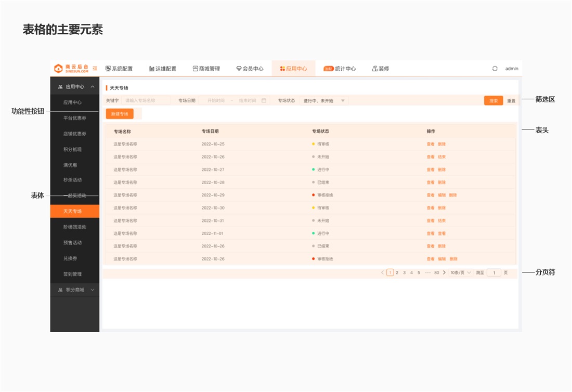Viewport: 572px width, 392px height.
Task: Select 应用中心 submenu item in sidebar
Action: coord(72,102)
